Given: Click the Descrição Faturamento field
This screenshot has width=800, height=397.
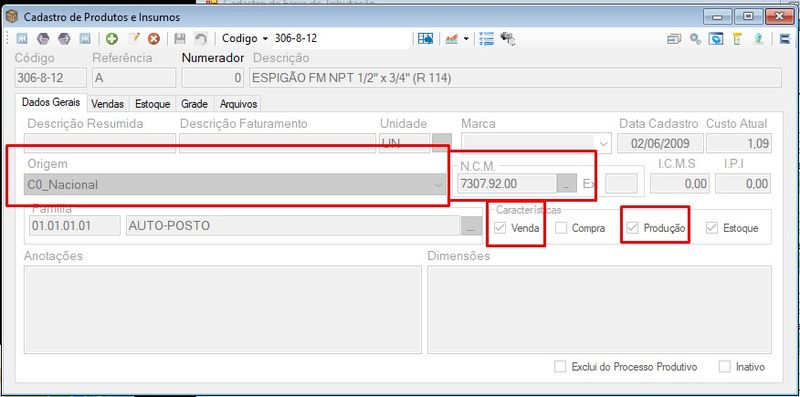Looking at the screenshot, I should [x=278, y=143].
